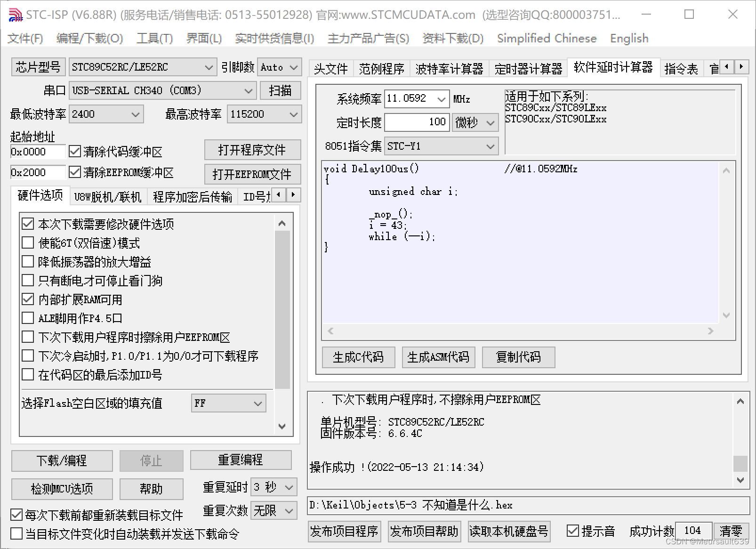Click 检测MCU选项 button
756x549 pixels.
coord(62,489)
